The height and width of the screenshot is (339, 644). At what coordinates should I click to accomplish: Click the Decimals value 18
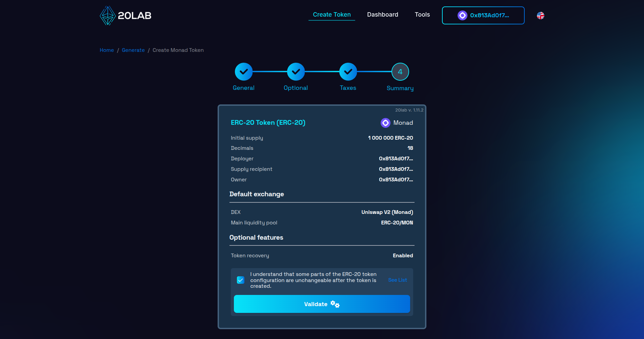click(410, 148)
